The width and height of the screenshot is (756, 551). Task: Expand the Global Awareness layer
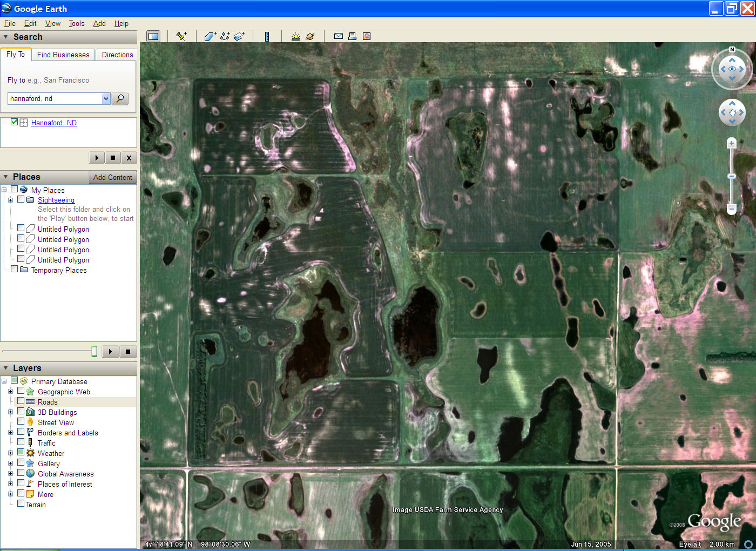(x=10, y=474)
